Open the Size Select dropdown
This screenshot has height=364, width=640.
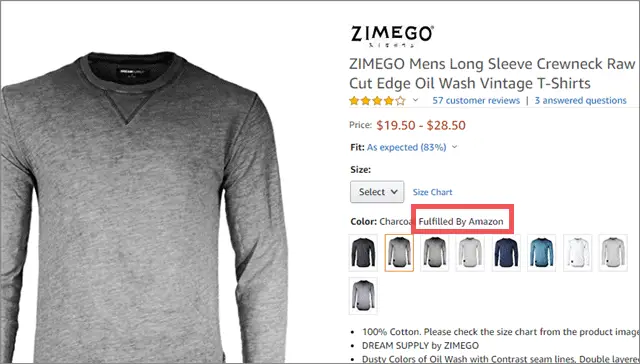coord(377,192)
